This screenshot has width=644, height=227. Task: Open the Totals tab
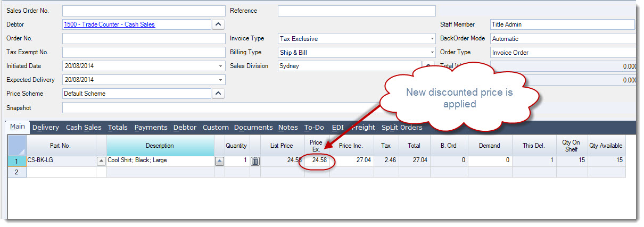118,128
